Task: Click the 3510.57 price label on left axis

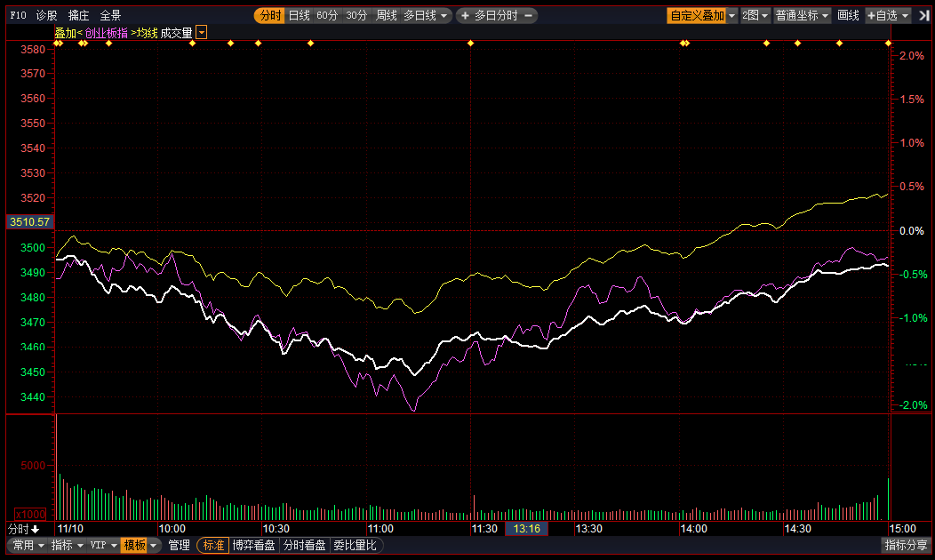Action: tap(30, 221)
